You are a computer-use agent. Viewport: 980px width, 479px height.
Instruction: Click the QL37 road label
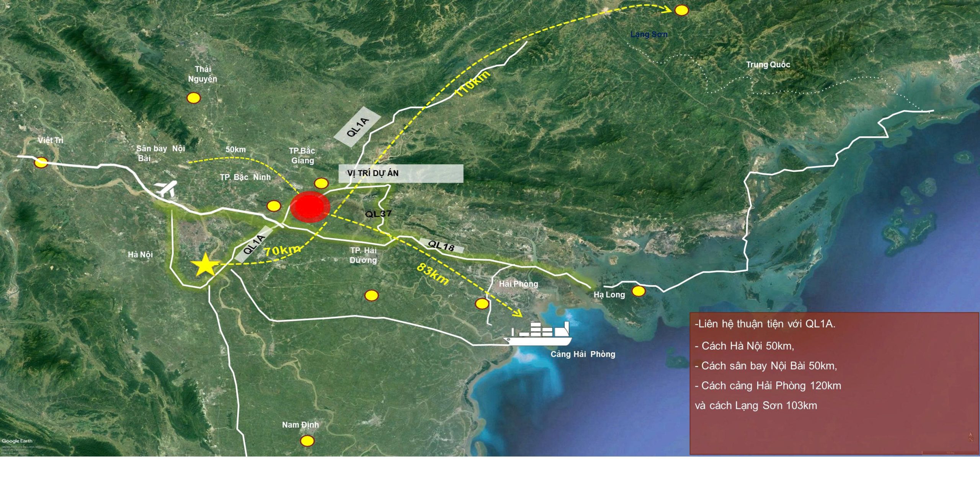tap(378, 214)
